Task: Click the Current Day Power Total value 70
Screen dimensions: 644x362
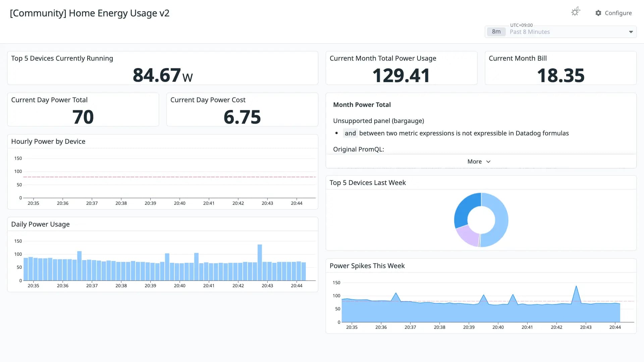Action: [x=83, y=117]
